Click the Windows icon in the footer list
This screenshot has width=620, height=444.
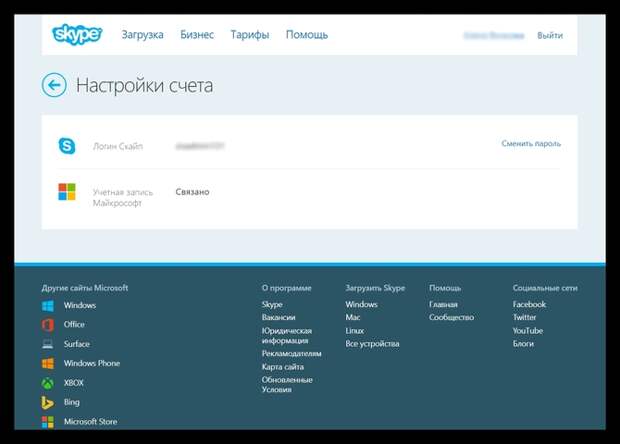click(48, 306)
